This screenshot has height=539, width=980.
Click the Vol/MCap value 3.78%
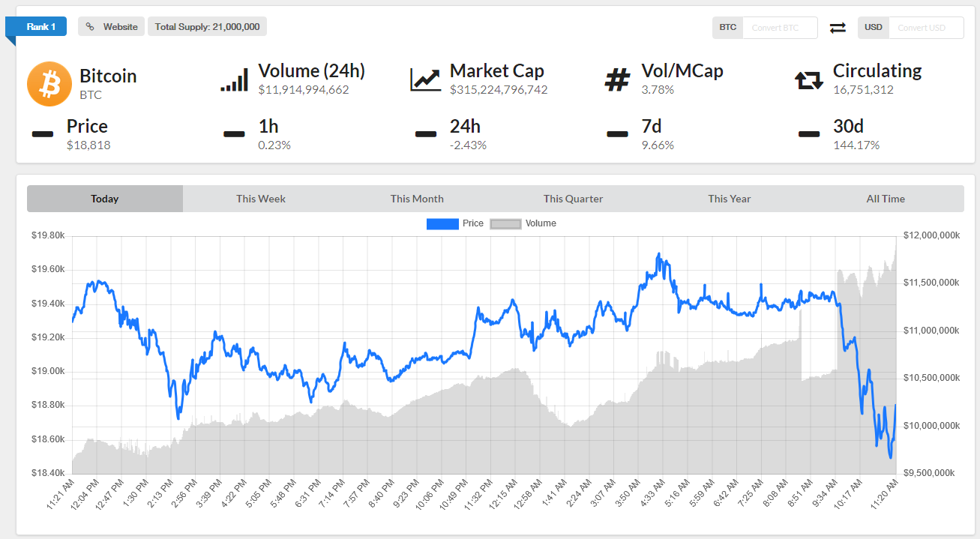(x=658, y=90)
